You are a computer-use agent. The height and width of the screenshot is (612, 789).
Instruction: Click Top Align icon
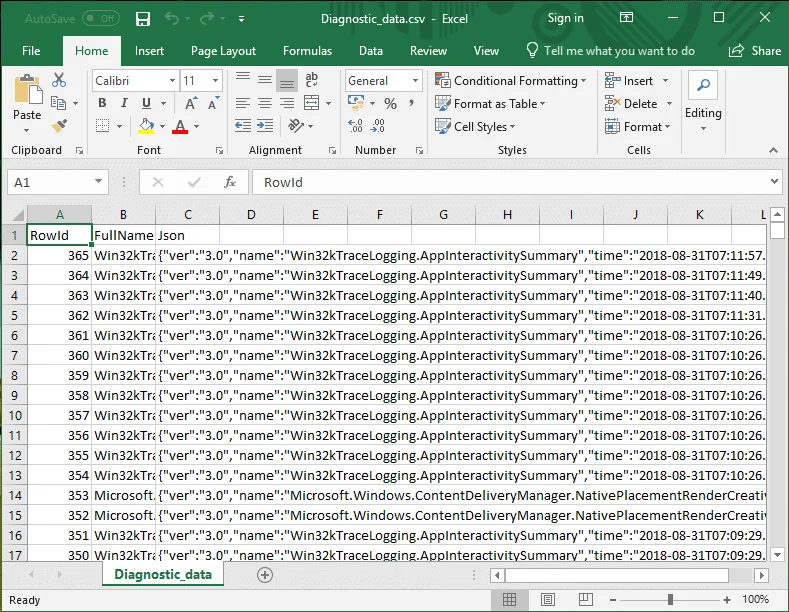tap(243, 80)
